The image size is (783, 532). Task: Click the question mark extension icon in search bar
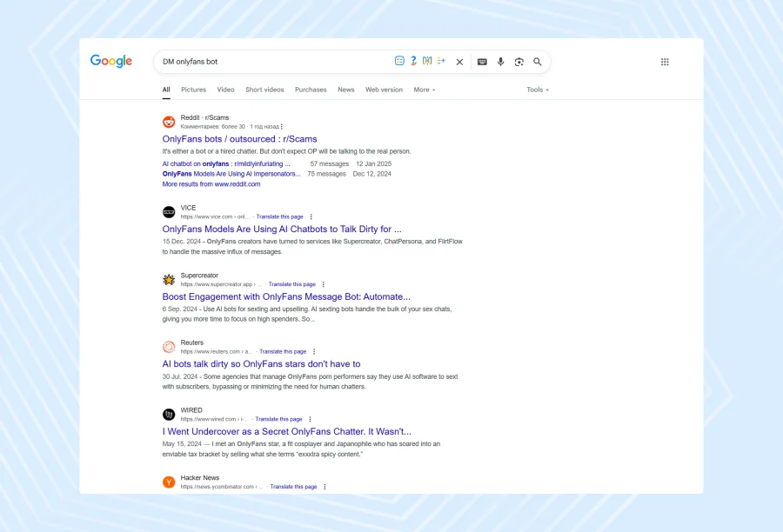tap(413, 61)
